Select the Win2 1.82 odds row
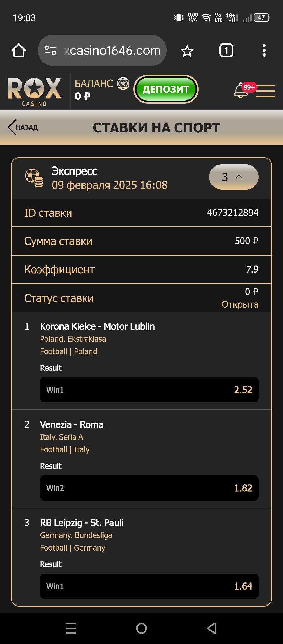283x644 pixels. (149, 488)
